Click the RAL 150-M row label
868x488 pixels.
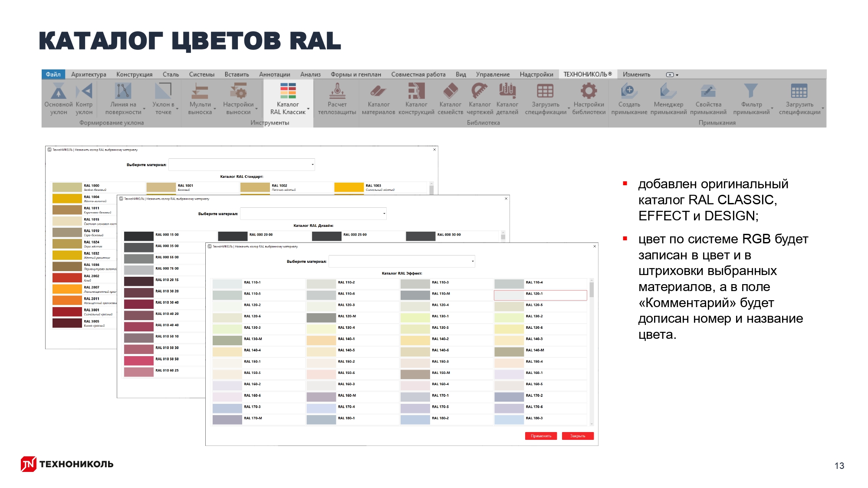click(441, 373)
